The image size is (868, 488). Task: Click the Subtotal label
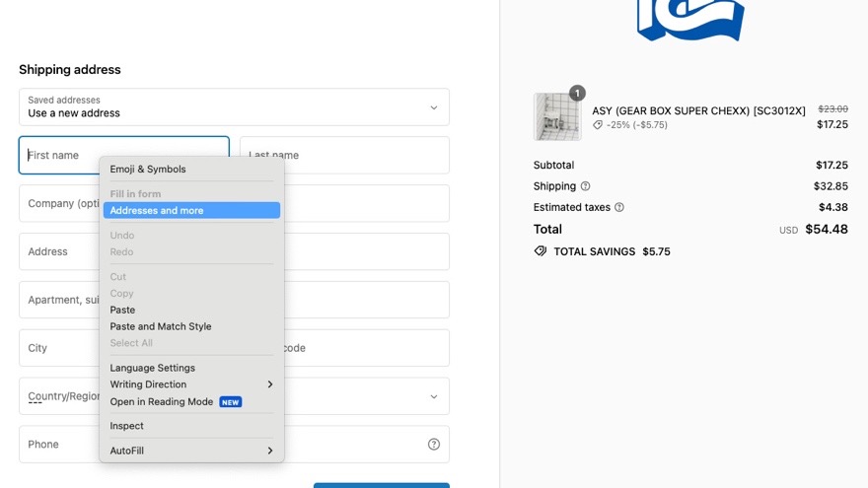[x=553, y=166]
